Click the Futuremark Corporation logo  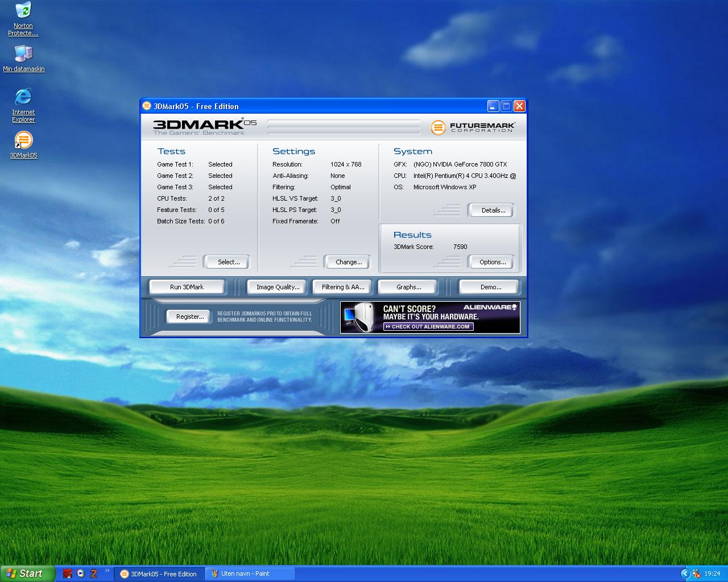pos(473,127)
